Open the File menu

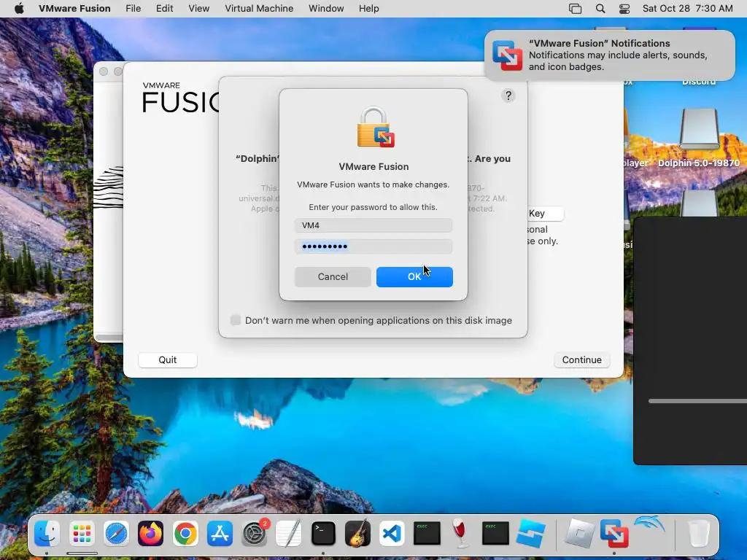point(133,9)
